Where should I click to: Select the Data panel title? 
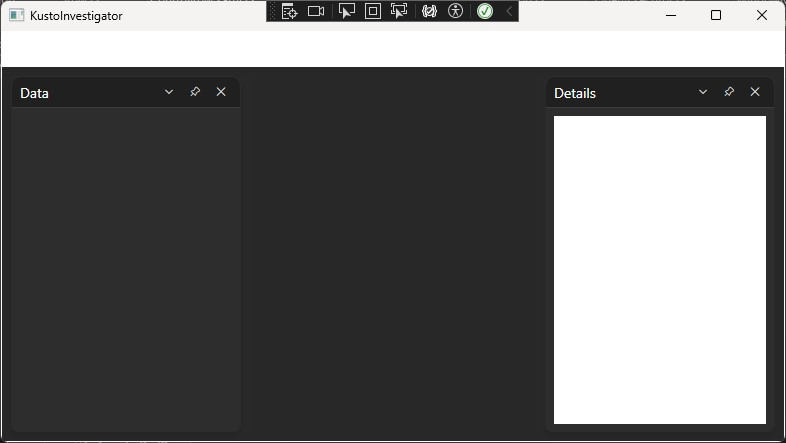[35, 93]
